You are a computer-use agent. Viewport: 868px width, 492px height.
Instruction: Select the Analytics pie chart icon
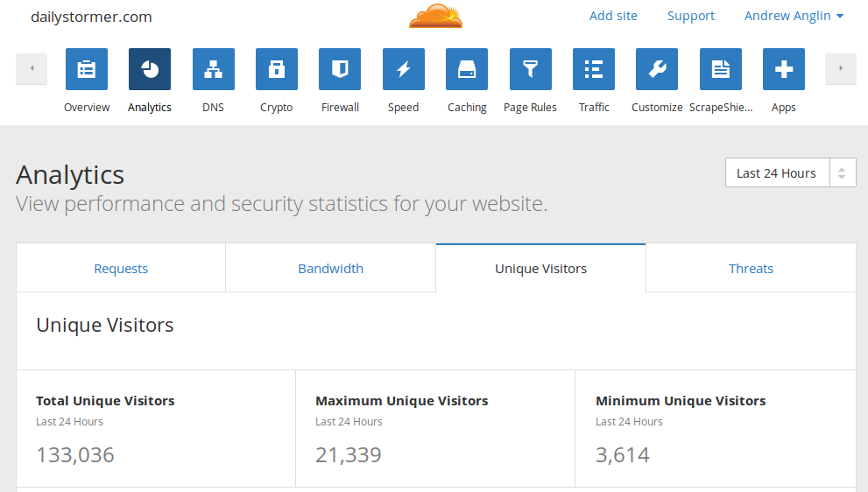pyautogui.click(x=150, y=70)
